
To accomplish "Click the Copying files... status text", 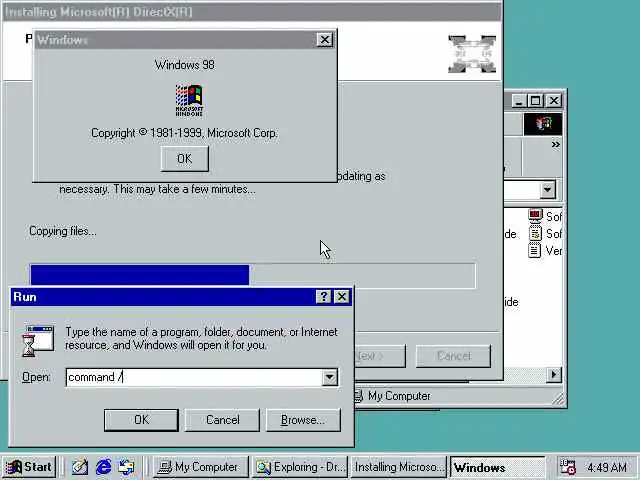I will click(63, 231).
